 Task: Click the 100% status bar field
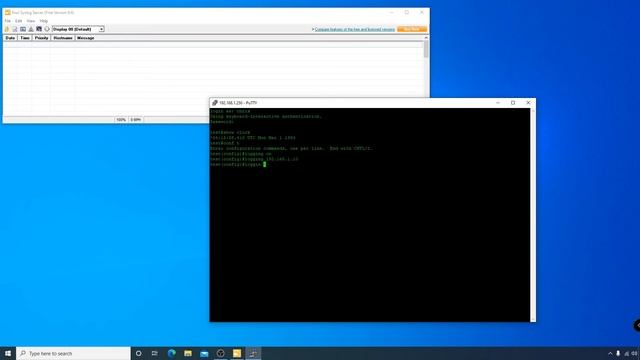(121, 120)
